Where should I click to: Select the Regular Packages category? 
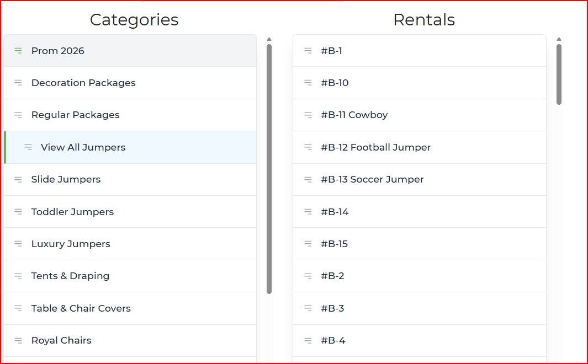pos(75,115)
